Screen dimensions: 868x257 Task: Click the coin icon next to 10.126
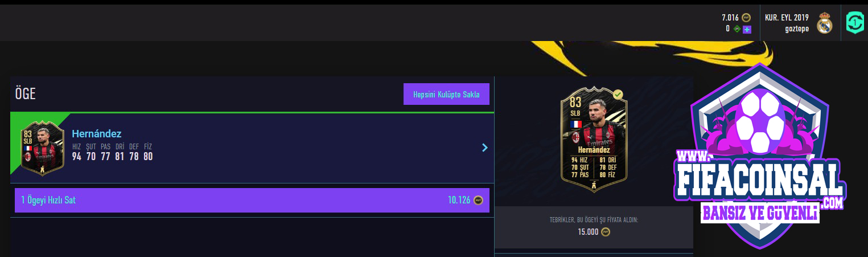tap(478, 200)
